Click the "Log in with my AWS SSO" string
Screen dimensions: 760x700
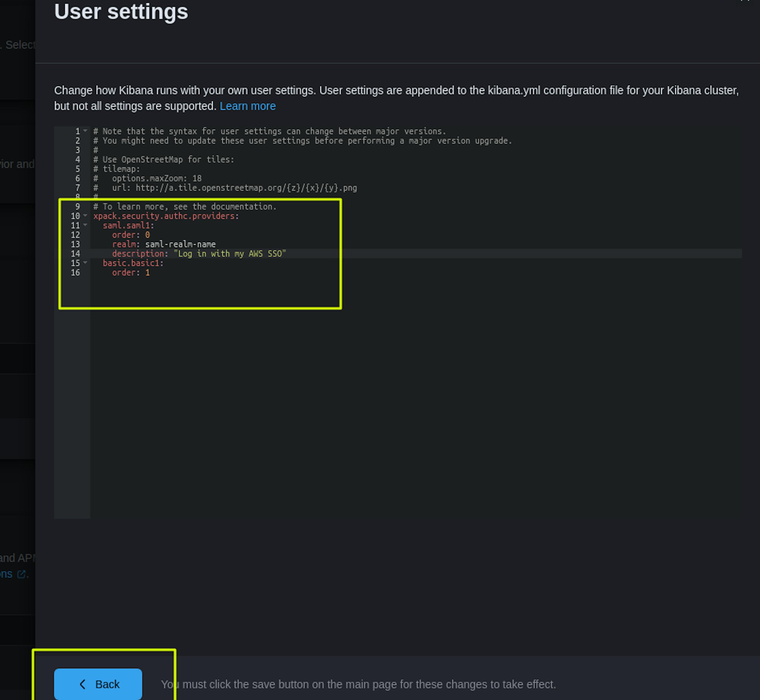point(230,254)
